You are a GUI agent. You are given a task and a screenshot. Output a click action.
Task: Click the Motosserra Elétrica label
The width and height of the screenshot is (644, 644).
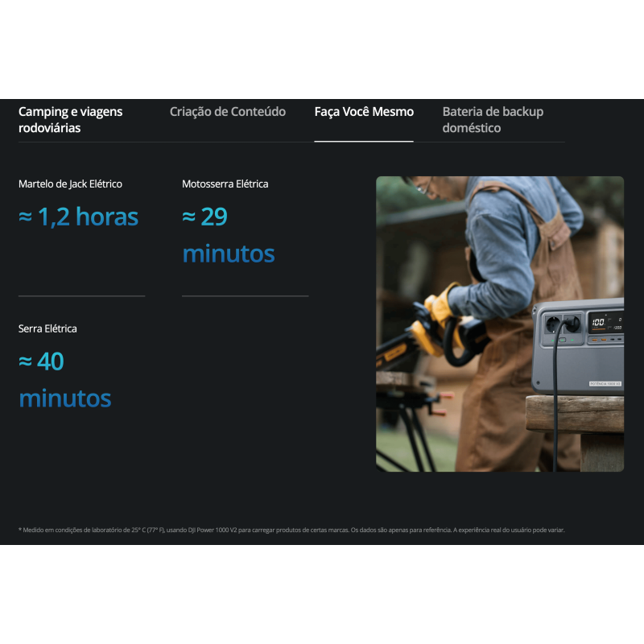(225, 184)
